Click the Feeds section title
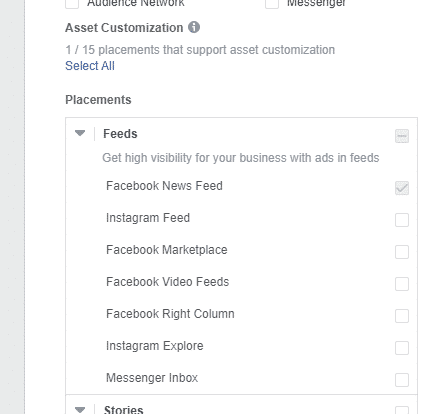431x414 pixels. point(120,134)
